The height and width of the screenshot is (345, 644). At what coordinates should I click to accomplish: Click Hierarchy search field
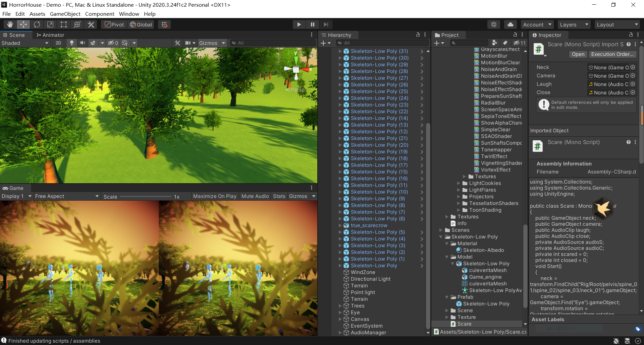(x=382, y=43)
